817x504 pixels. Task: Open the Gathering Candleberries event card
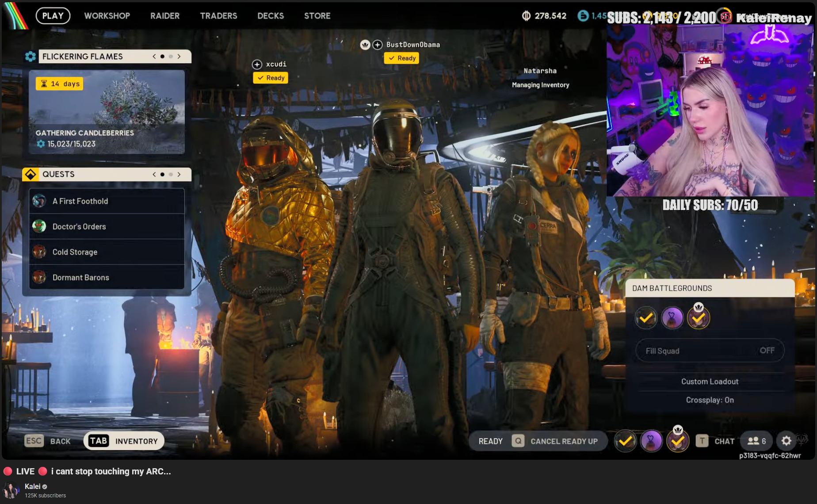pyautogui.click(x=107, y=112)
